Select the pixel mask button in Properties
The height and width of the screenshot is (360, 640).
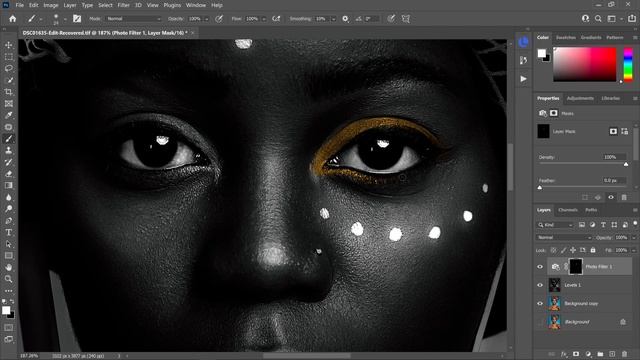(613, 131)
